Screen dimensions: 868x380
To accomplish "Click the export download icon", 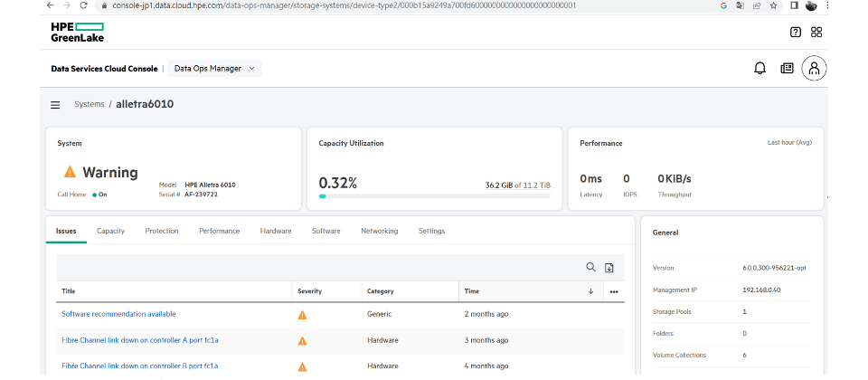I will pyautogui.click(x=609, y=268).
